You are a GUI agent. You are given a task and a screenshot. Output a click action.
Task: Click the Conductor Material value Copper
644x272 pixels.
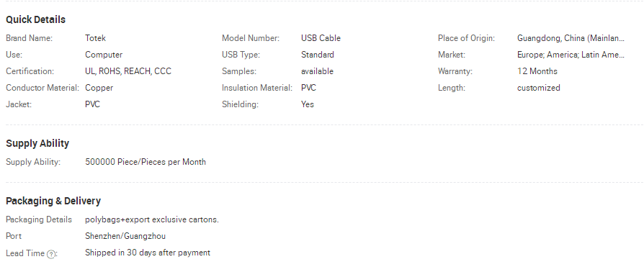99,88
